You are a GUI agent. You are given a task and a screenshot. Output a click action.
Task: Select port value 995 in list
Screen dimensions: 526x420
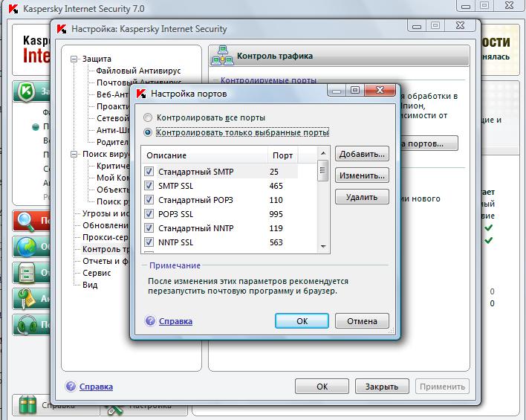(276, 214)
